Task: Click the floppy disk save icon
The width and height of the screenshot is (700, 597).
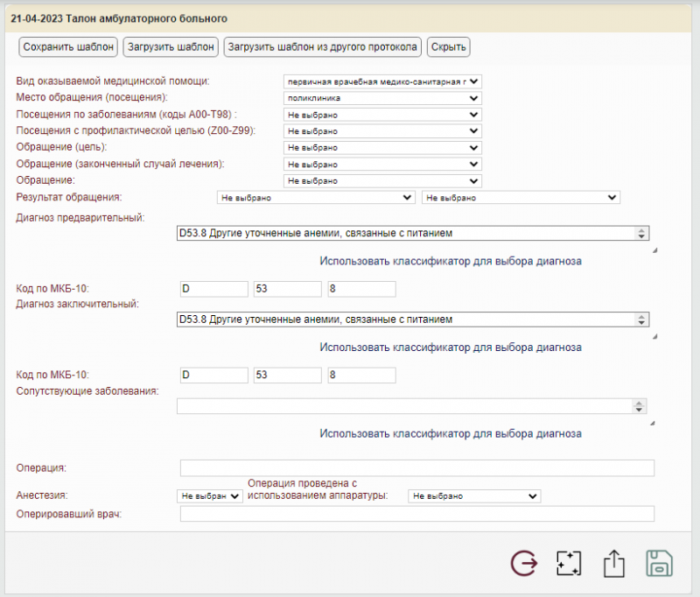Action: pyautogui.click(x=659, y=564)
